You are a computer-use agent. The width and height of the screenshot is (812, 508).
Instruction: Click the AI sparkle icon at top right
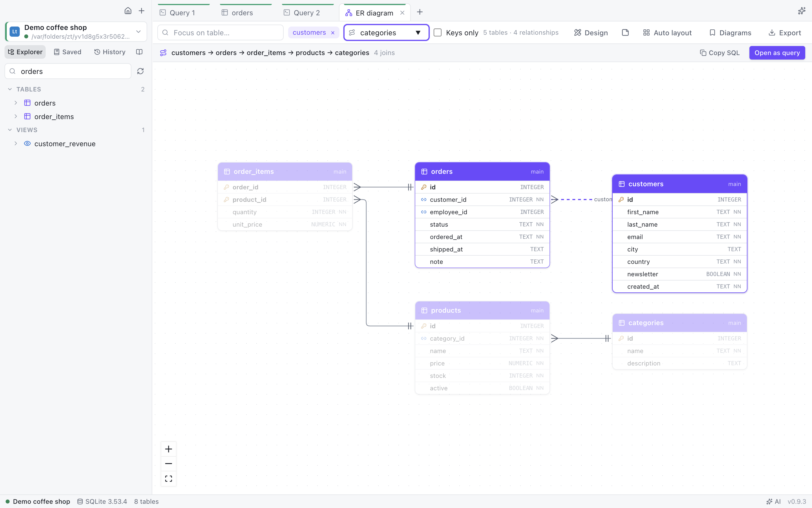coord(801,11)
